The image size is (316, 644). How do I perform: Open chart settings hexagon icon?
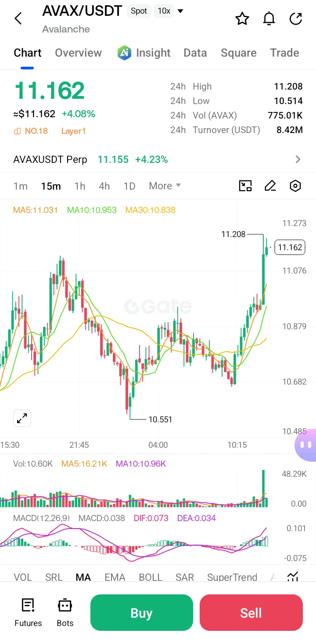pyautogui.click(x=295, y=186)
